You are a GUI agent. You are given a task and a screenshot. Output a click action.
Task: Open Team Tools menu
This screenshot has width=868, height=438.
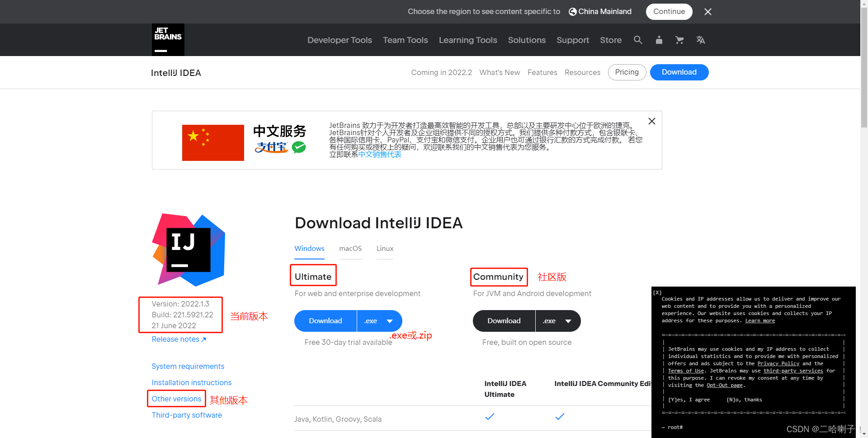click(406, 40)
